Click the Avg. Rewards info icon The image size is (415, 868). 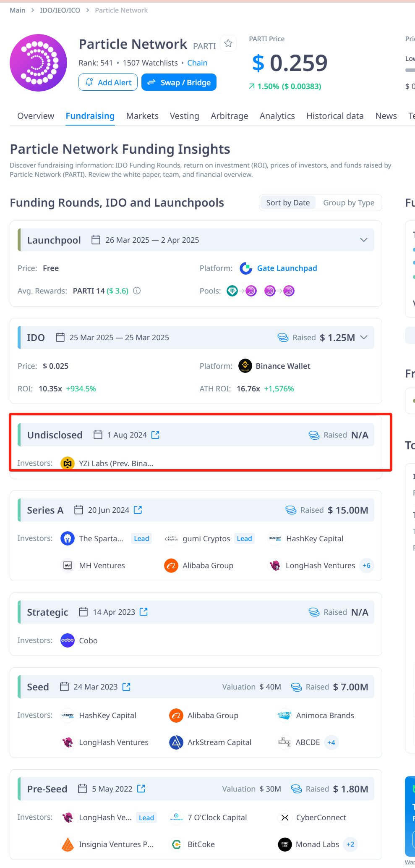(137, 291)
